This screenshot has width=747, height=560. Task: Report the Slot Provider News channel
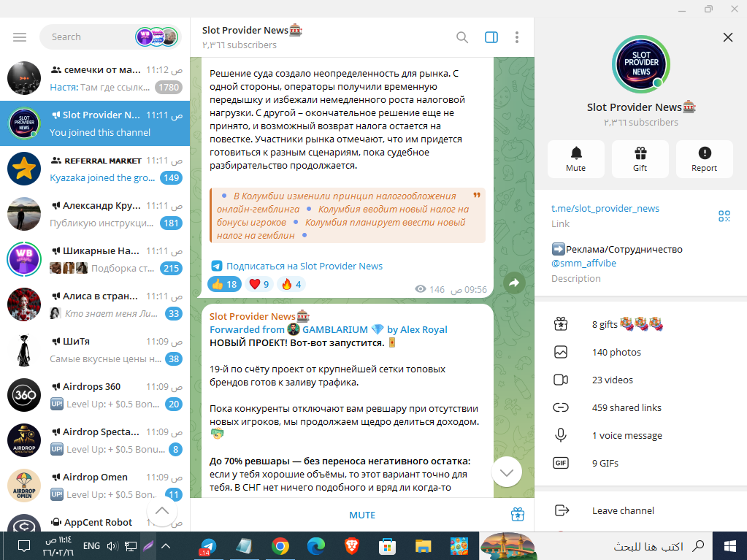pos(705,159)
